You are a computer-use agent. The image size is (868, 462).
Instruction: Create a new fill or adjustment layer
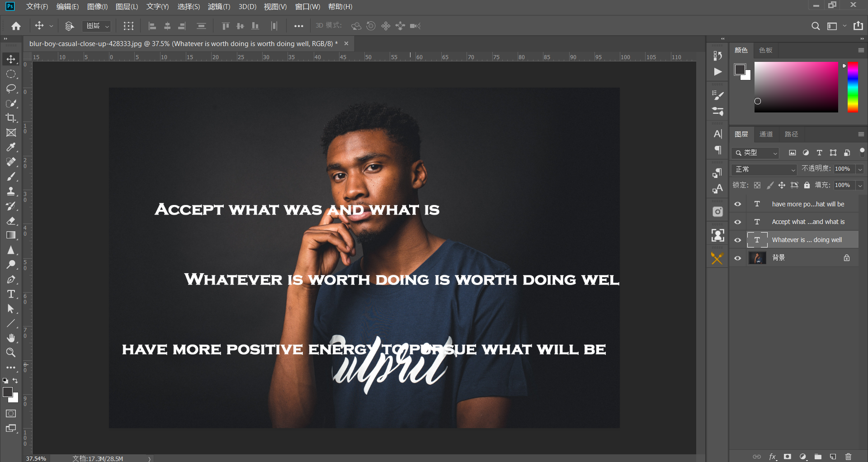[803, 457]
